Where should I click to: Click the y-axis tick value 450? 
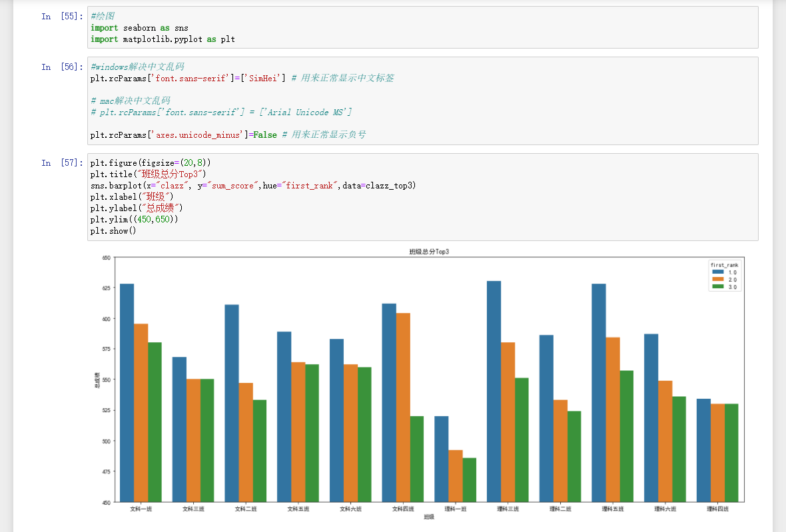[107, 503]
